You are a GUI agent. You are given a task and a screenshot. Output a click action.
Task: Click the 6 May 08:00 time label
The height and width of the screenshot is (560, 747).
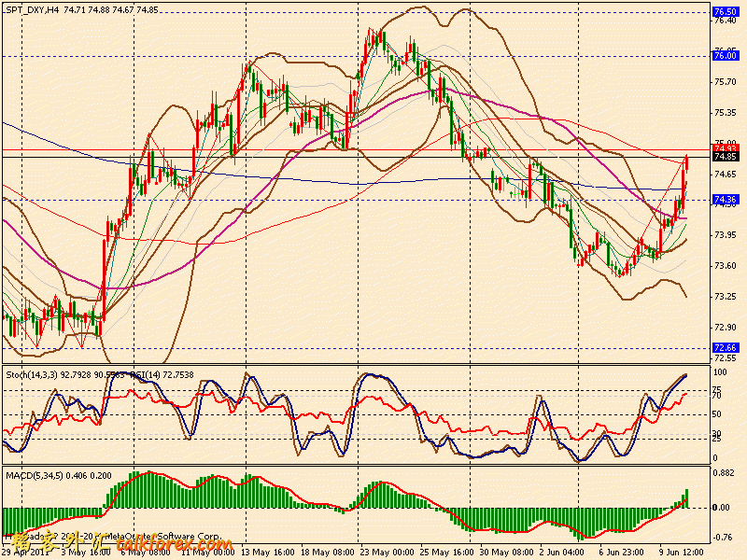pos(146,553)
